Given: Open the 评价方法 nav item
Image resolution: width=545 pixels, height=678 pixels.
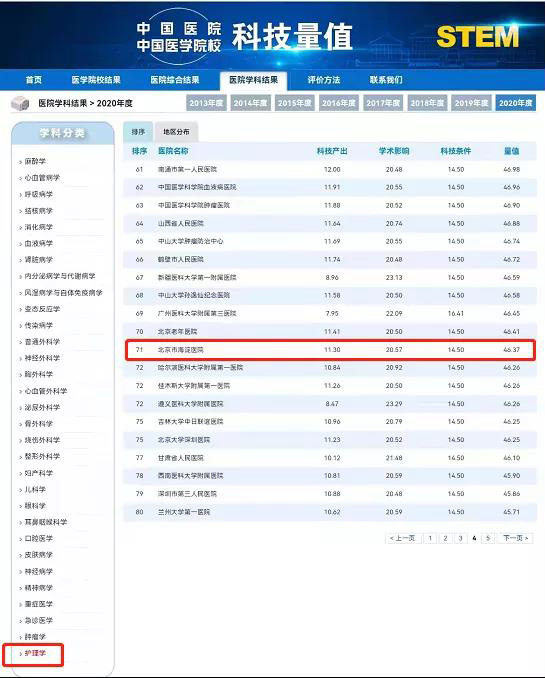Looking at the screenshot, I should pos(324,80).
